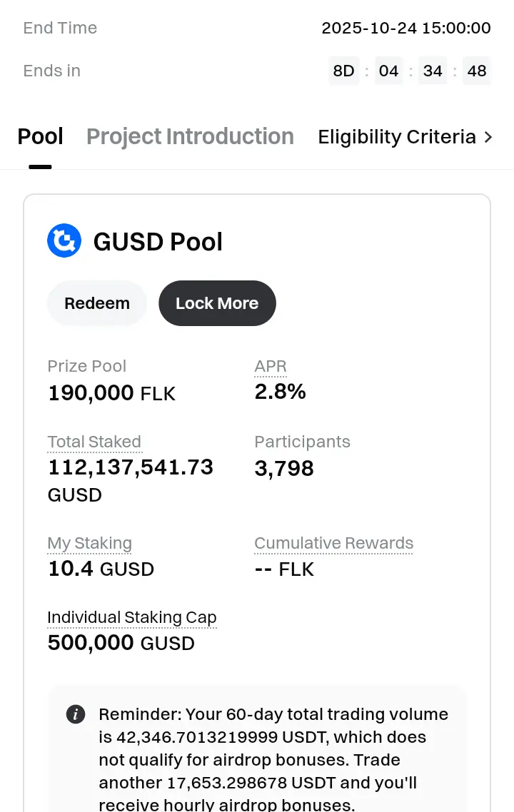Tap the Cumulative Rewards underlined label
514x812 pixels.
click(333, 544)
